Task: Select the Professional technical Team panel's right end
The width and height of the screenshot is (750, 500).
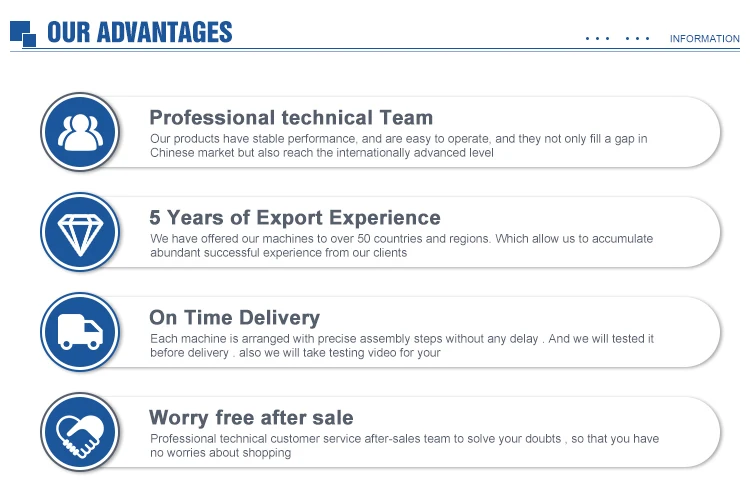Action: tap(703, 132)
